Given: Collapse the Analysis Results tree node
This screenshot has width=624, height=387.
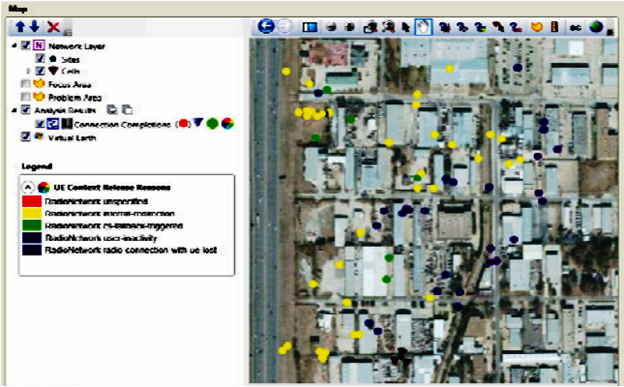Looking at the screenshot, I should pyautogui.click(x=14, y=110).
